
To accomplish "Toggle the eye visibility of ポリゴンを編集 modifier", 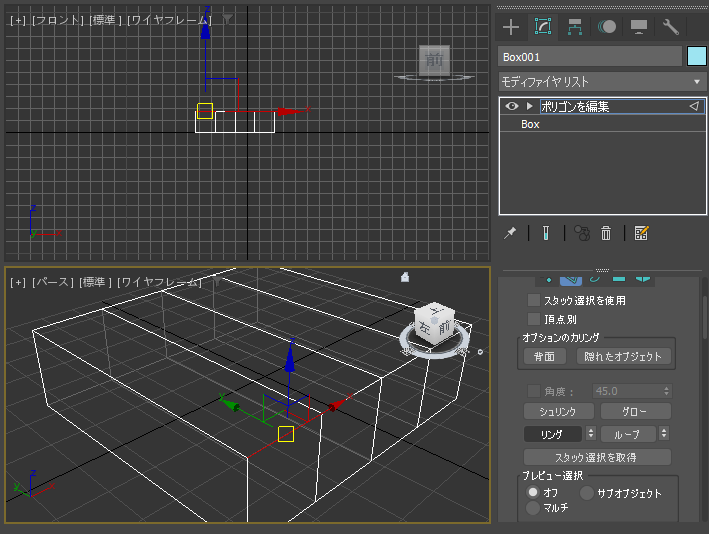I will click(x=512, y=106).
